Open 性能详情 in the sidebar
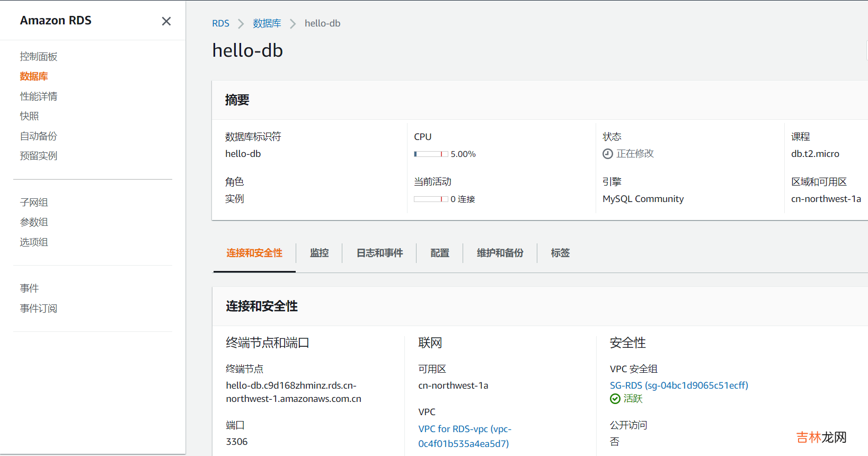 click(39, 97)
